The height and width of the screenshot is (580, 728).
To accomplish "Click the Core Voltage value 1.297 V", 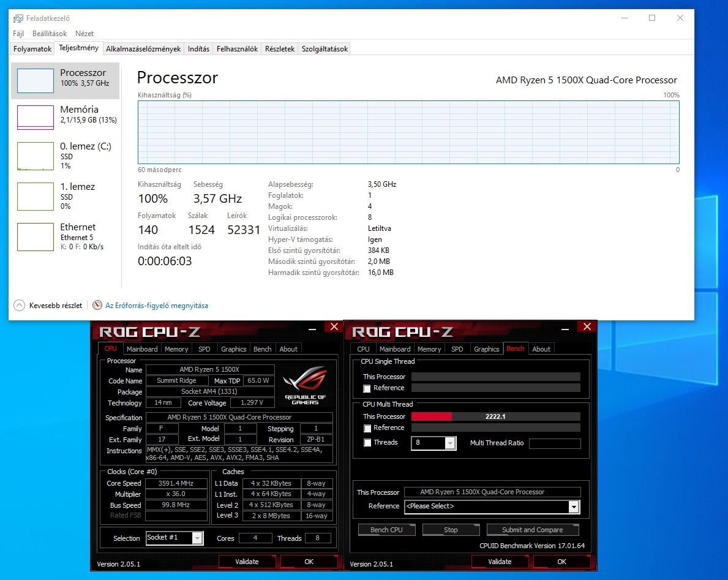I will 252,402.
